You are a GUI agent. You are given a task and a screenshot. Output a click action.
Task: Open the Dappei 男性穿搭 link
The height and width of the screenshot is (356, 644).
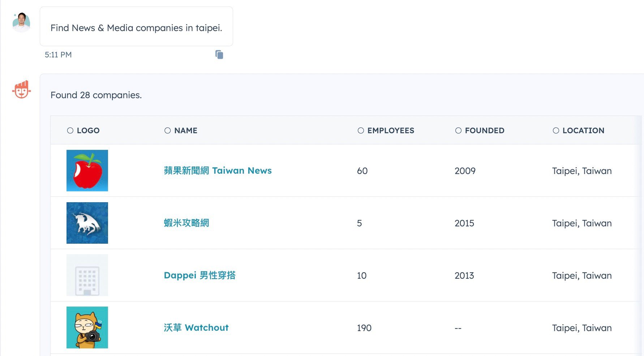coord(200,275)
